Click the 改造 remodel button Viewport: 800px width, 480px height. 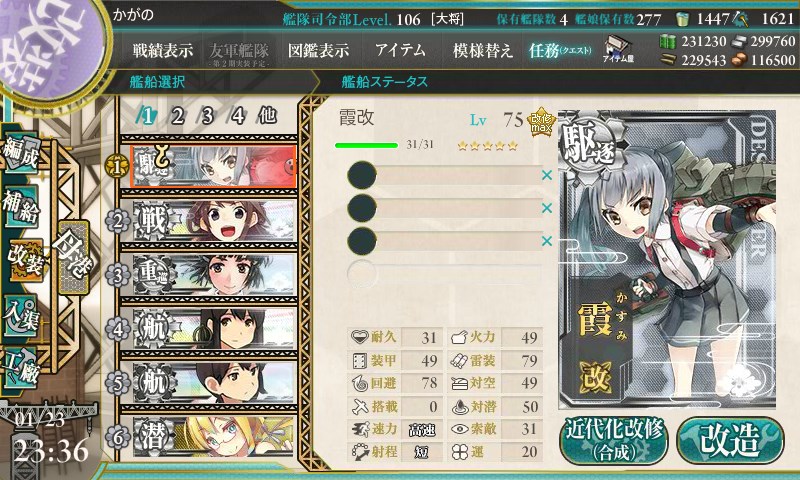[730, 441]
